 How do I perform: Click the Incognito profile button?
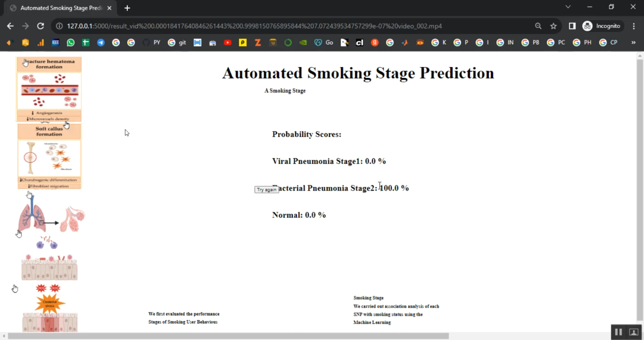coord(601,26)
